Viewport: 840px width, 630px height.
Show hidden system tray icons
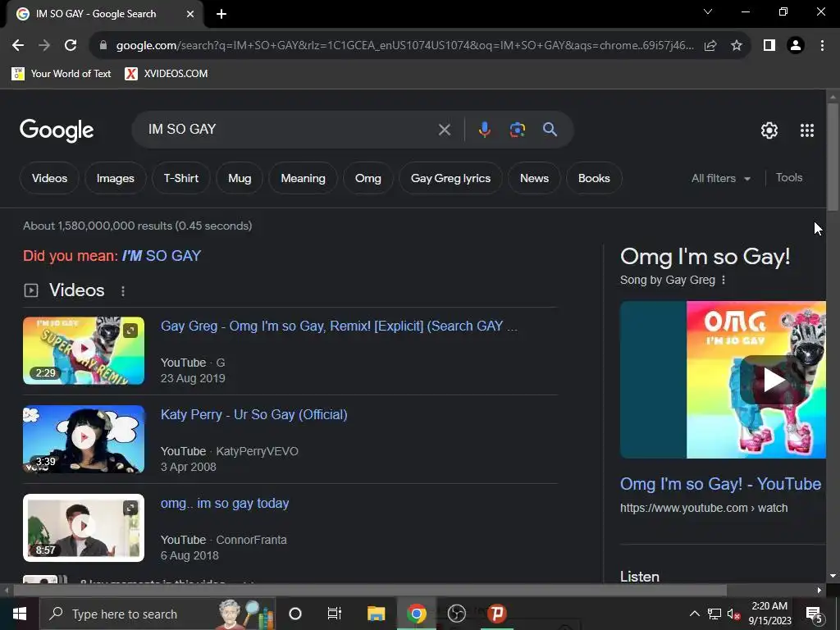coord(694,614)
